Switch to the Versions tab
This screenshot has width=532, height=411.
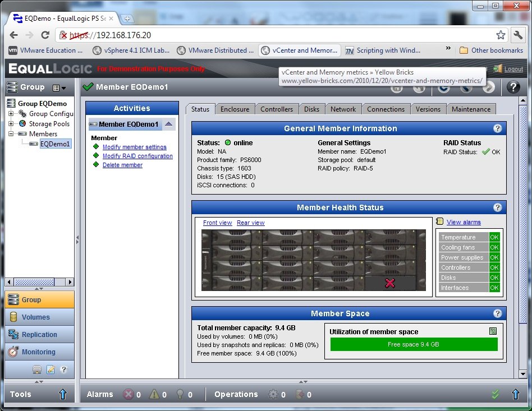point(428,109)
